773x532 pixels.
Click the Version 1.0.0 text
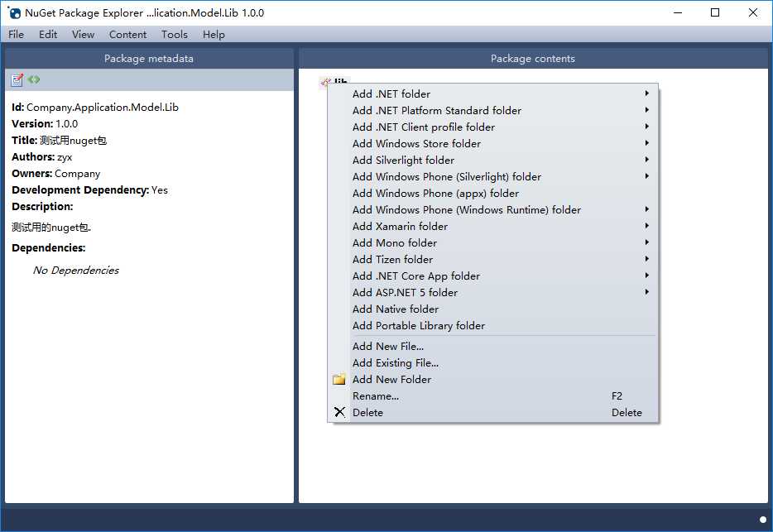tap(45, 124)
